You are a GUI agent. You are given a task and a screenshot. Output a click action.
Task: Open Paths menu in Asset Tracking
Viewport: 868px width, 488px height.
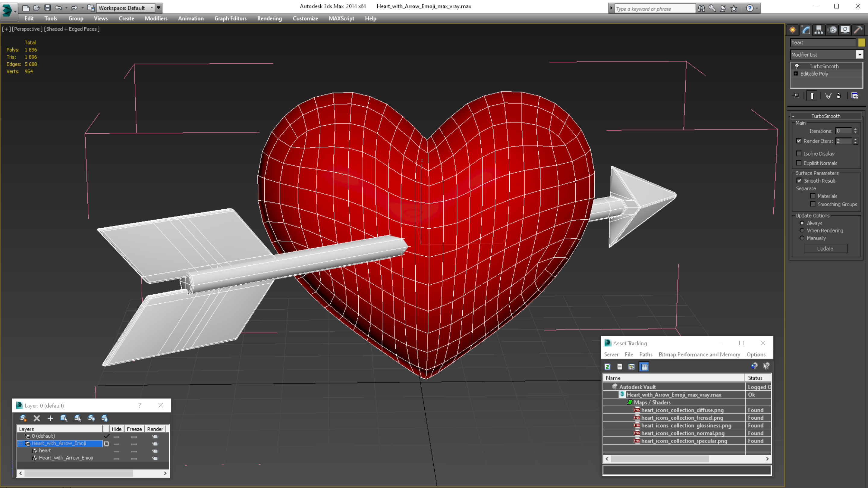[646, 355]
